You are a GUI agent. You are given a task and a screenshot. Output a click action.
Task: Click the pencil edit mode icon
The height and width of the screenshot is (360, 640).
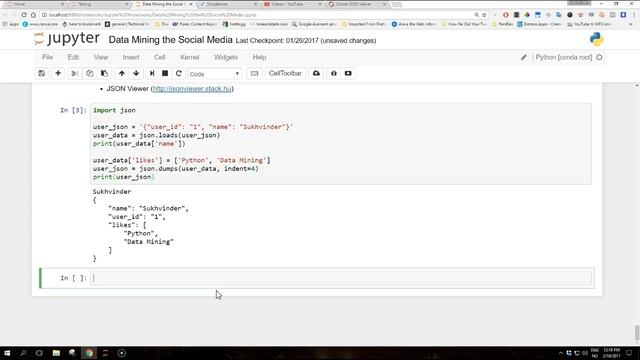524,58
